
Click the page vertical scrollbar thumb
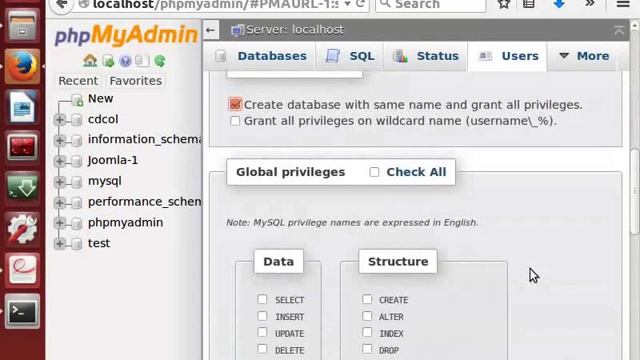click(635, 192)
